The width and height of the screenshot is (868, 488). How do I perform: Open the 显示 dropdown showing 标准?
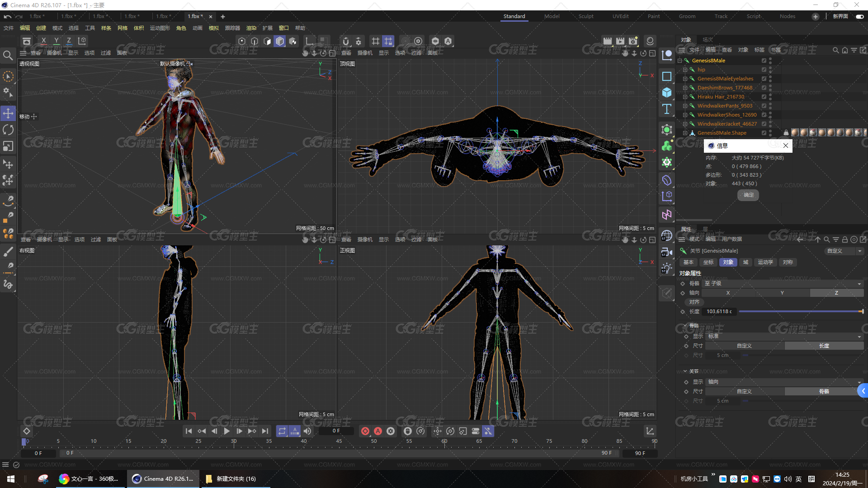pos(784,336)
